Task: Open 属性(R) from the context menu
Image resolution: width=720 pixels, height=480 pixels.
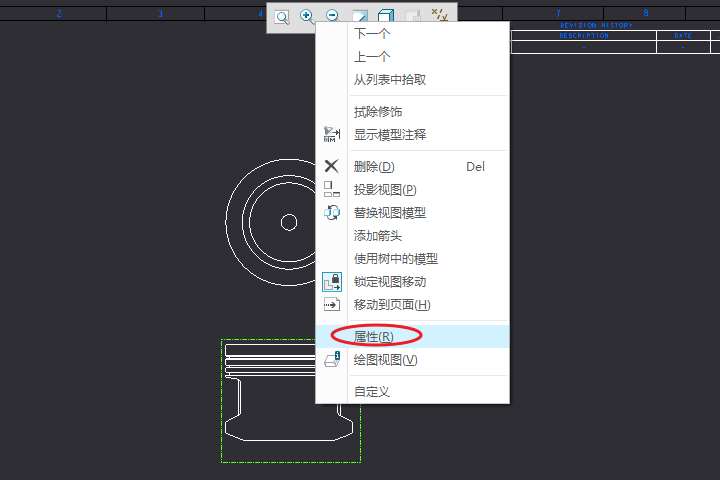Action: 412,337
